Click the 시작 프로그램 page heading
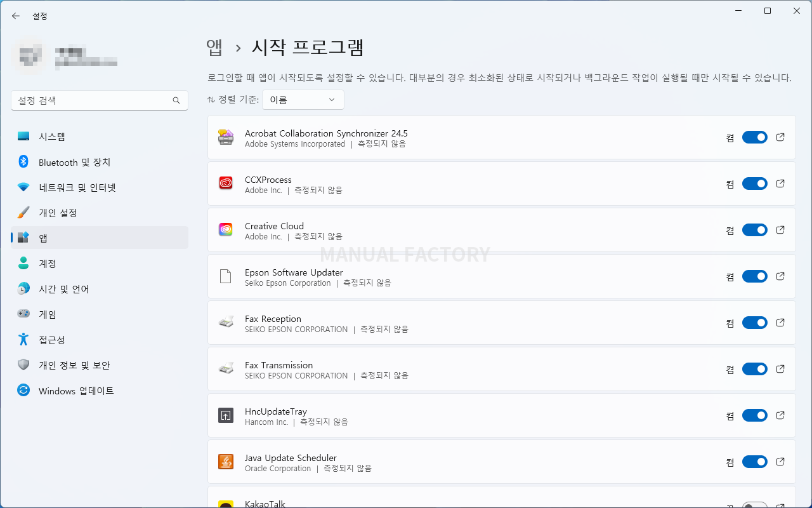This screenshot has height=508, width=812. 308,47
